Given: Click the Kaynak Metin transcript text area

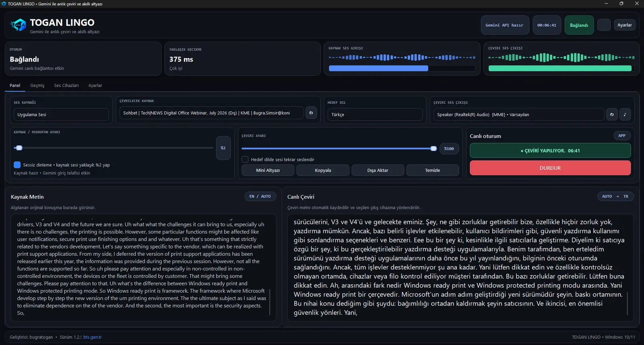Looking at the screenshot, I should tap(143, 268).
